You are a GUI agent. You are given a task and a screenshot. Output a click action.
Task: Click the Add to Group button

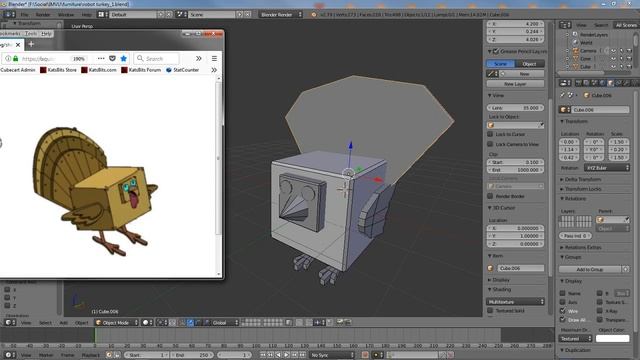[x=590, y=269]
